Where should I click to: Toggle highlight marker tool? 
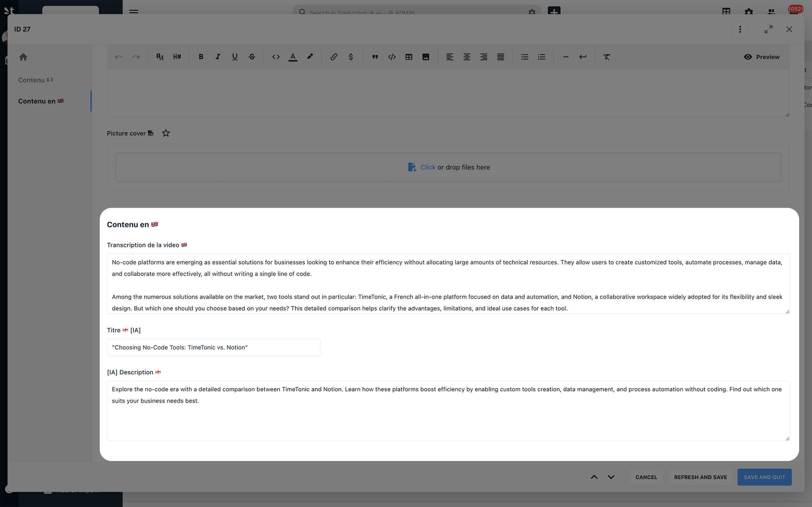310,57
